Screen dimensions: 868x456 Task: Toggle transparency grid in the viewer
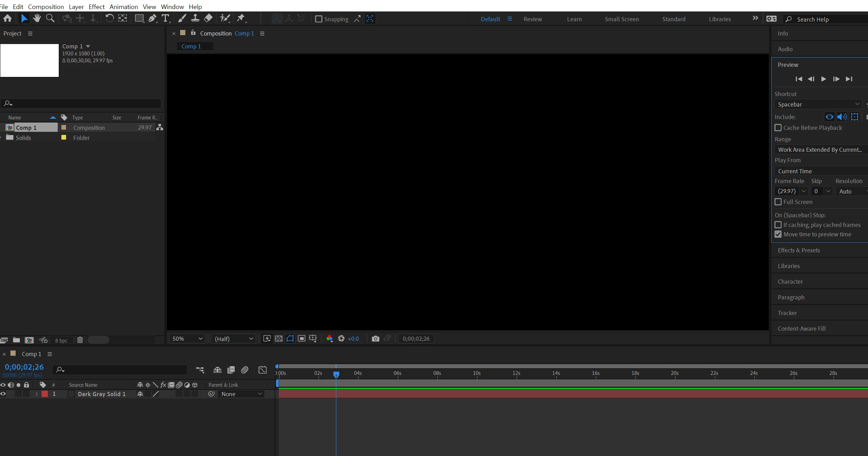tap(279, 339)
